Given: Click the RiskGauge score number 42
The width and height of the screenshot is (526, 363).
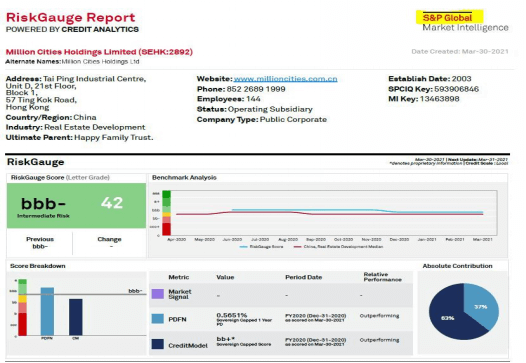Looking at the screenshot, I should pyautogui.click(x=112, y=203).
